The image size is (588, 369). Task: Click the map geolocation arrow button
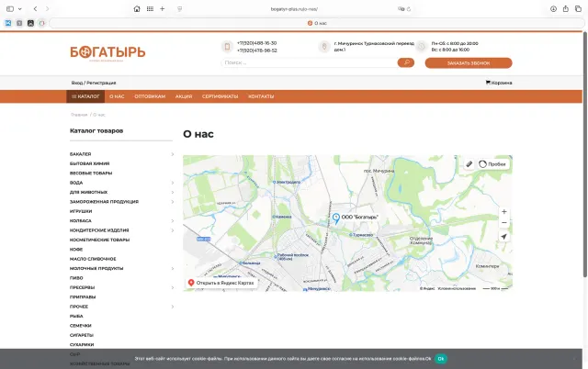pyautogui.click(x=504, y=237)
